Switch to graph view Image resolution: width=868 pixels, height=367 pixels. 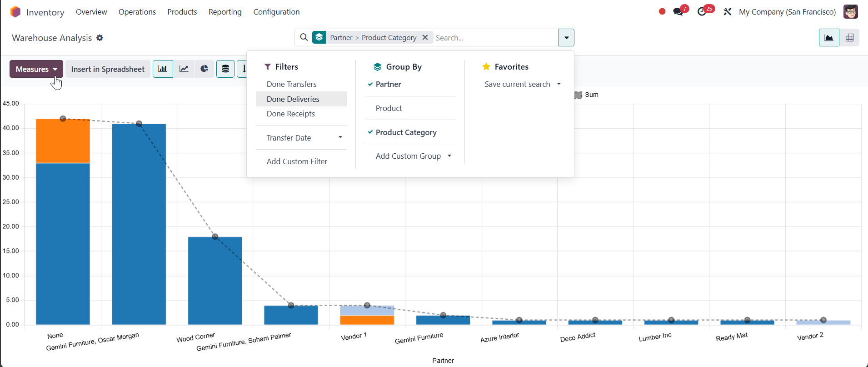[829, 38]
